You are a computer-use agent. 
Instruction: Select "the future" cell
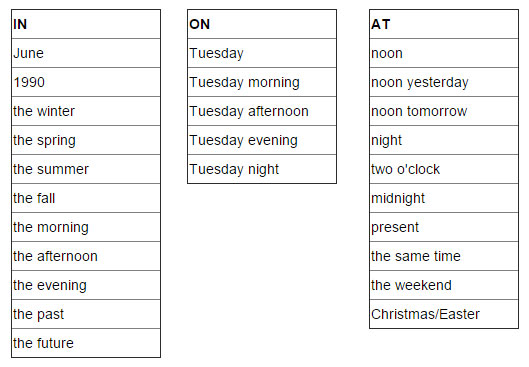point(86,343)
